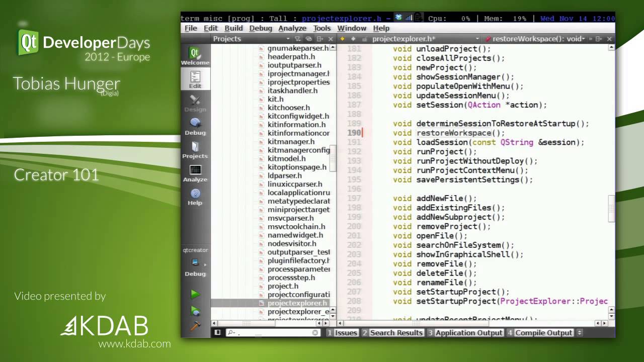Open the Window menu
644x362 pixels.
click(352, 28)
